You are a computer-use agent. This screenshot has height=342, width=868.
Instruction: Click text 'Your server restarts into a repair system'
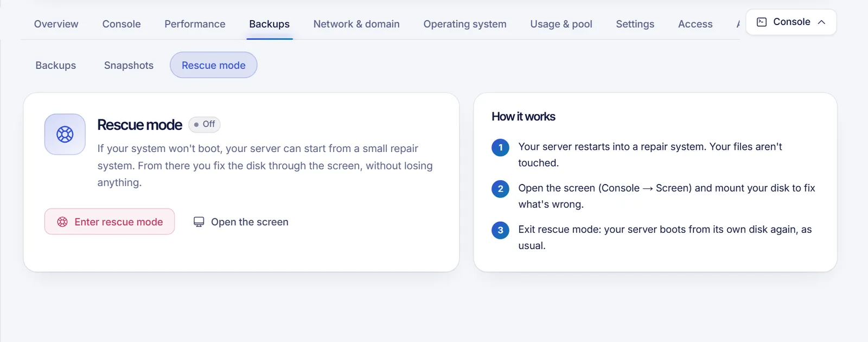click(611, 147)
